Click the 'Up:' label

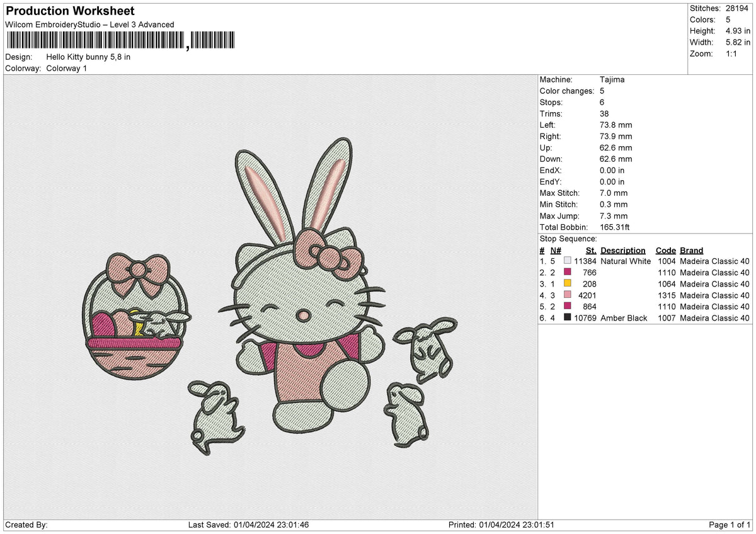546,148
